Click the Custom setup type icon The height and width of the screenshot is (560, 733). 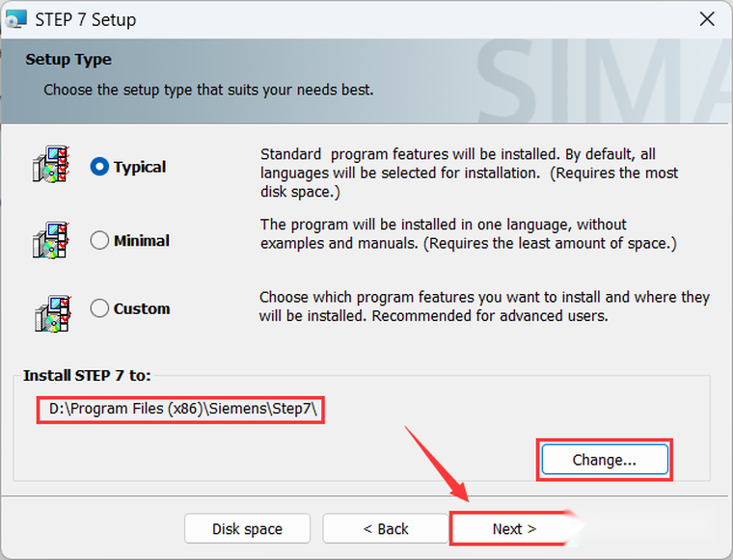pyautogui.click(x=51, y=312)
